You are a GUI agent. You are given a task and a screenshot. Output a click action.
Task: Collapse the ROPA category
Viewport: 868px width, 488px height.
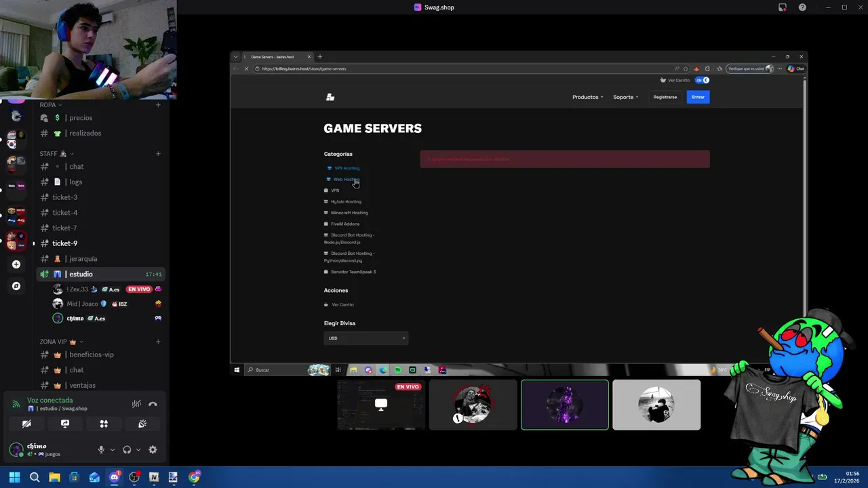click(51, 105)
